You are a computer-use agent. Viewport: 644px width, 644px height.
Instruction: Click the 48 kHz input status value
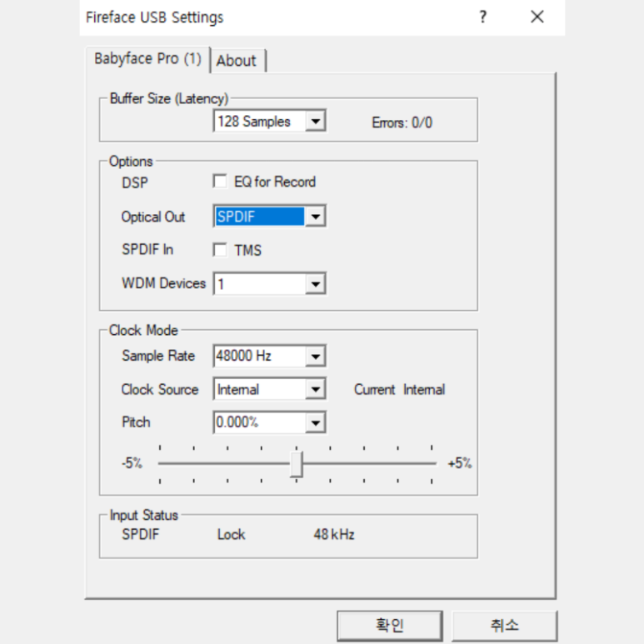coord(334,534)
